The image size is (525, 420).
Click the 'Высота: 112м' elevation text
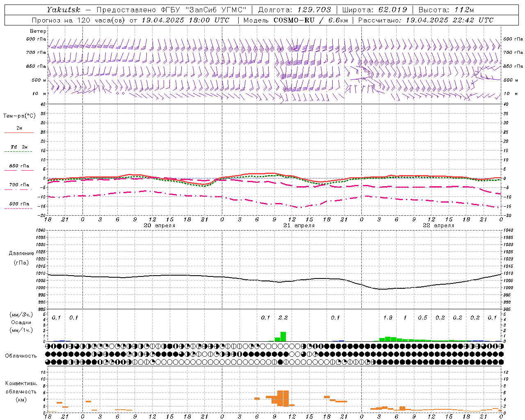pos(446,10)
